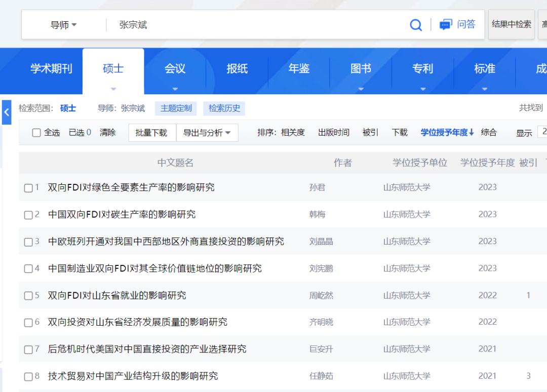Click author name 刘晶晶
Viewport: 547px width, 392px height.
[x=321, y=242]
